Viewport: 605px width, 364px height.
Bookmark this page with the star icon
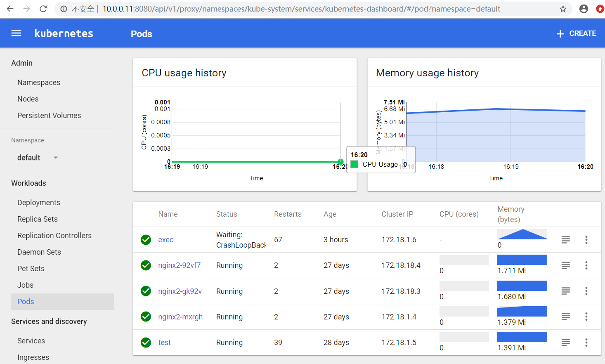563,9
